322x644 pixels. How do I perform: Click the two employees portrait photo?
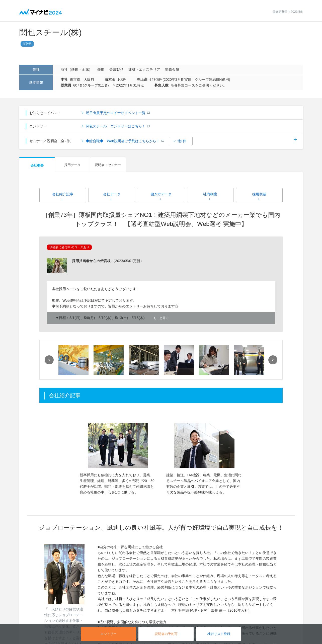pyautogui.click(x=64, y=574)
